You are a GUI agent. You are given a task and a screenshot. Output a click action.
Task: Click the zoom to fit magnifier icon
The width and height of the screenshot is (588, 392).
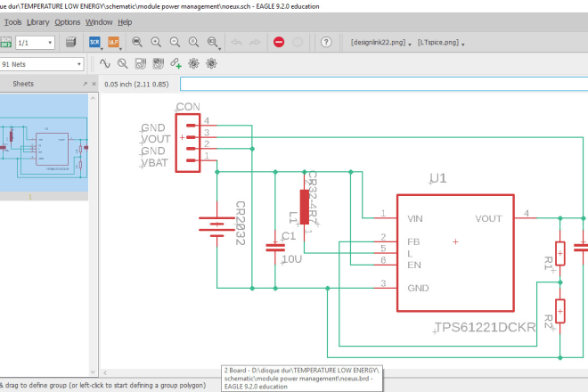coord(137,42)
